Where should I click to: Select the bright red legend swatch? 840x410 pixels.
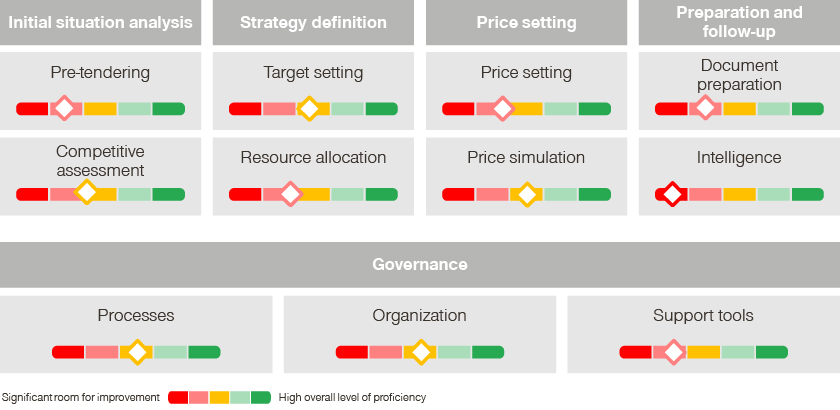coord(178,397)
